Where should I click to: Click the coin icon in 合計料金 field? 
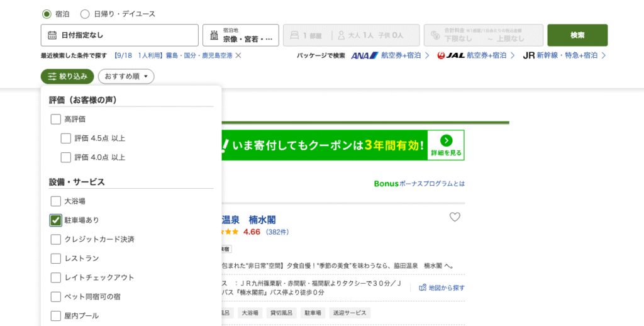435,35
